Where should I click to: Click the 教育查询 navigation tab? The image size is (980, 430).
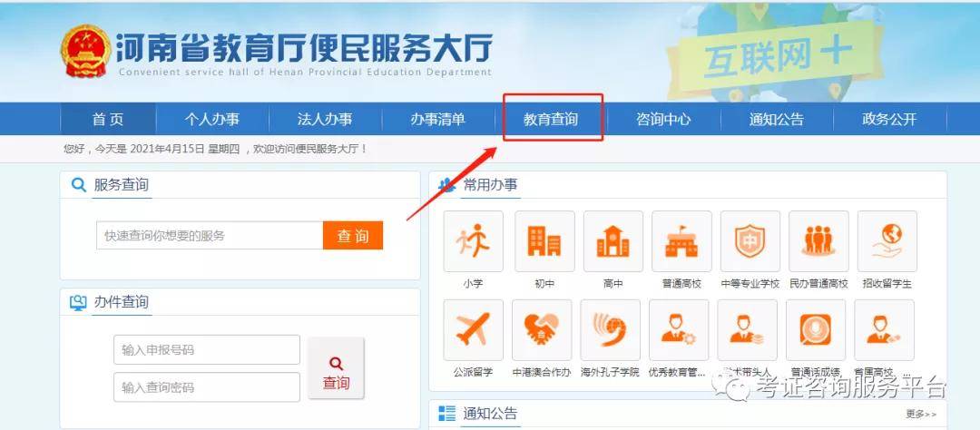(551, 119)
